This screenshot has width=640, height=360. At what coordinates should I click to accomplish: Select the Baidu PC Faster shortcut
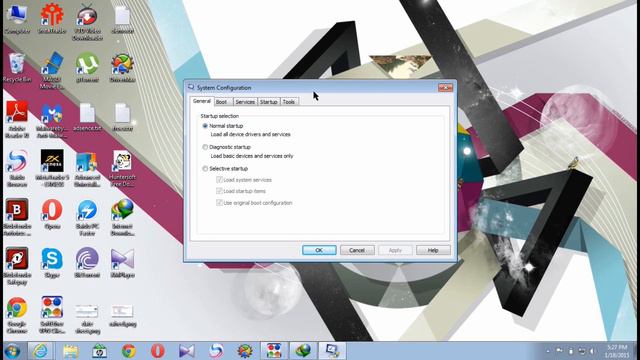pos(87,217)
